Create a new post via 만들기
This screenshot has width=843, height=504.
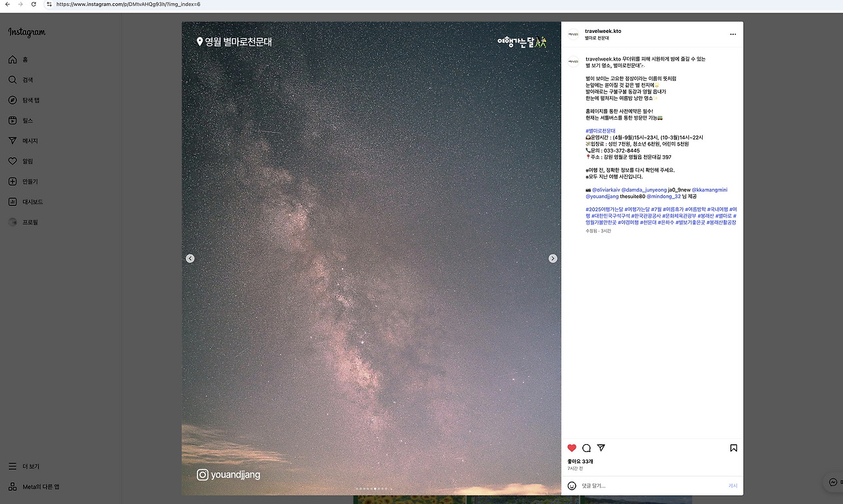tap(30, 181)
